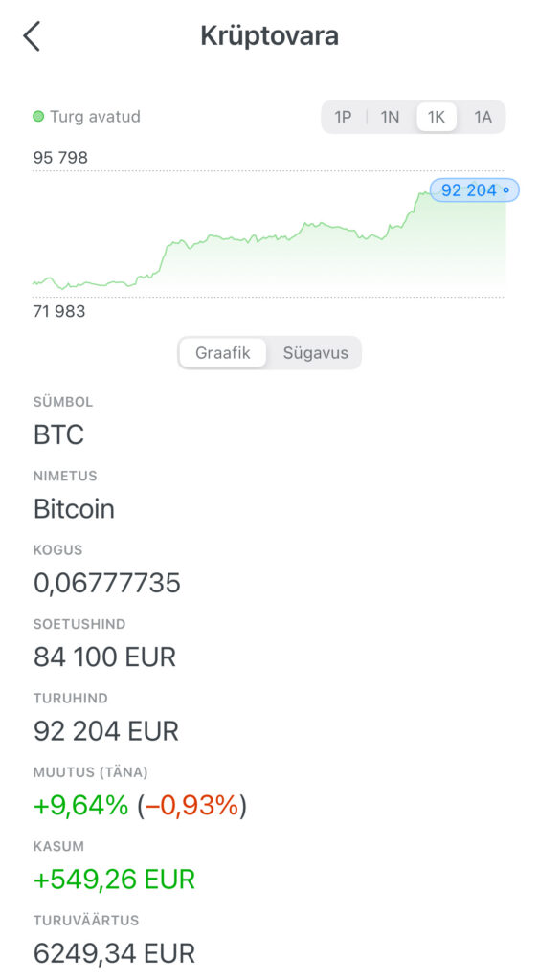Click the green market open indicator dot
The width and height of the screenshot is (539, 980).
tap(38, 116)
